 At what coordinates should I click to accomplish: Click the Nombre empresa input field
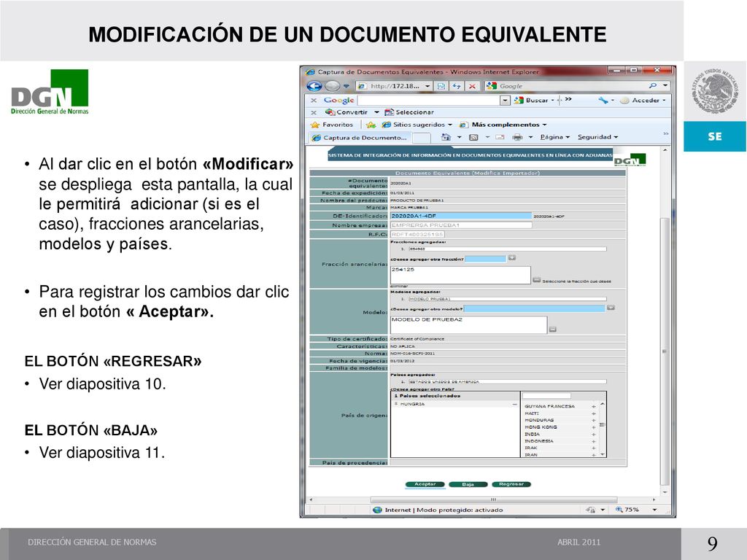point(461,225)
